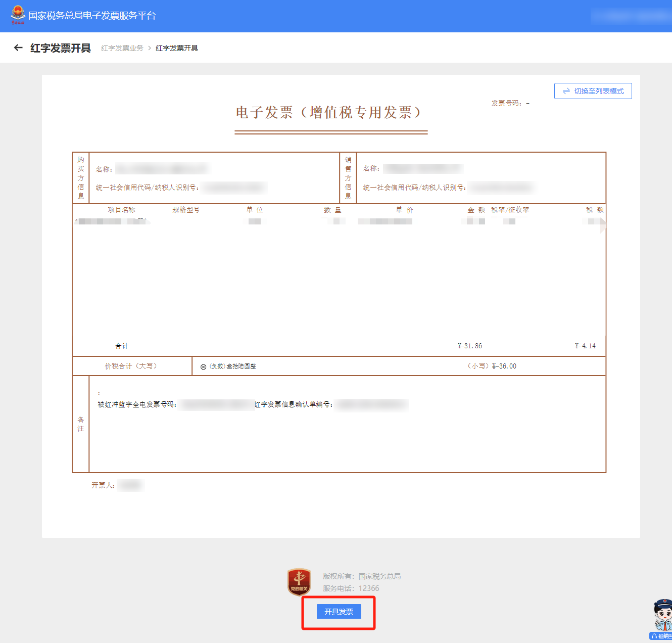Click the national tax emblem logo
672x644 pixels.
click(x=18, y=15)
